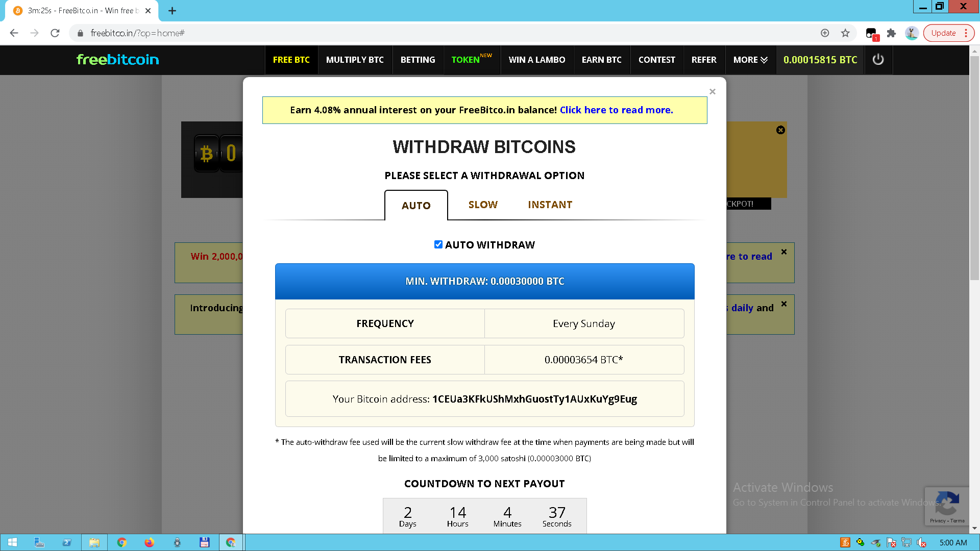The height and width of the screenshot is (551, 980).
Task: Open the MULTIPLY BTC menu item
Action: [355, 60]
